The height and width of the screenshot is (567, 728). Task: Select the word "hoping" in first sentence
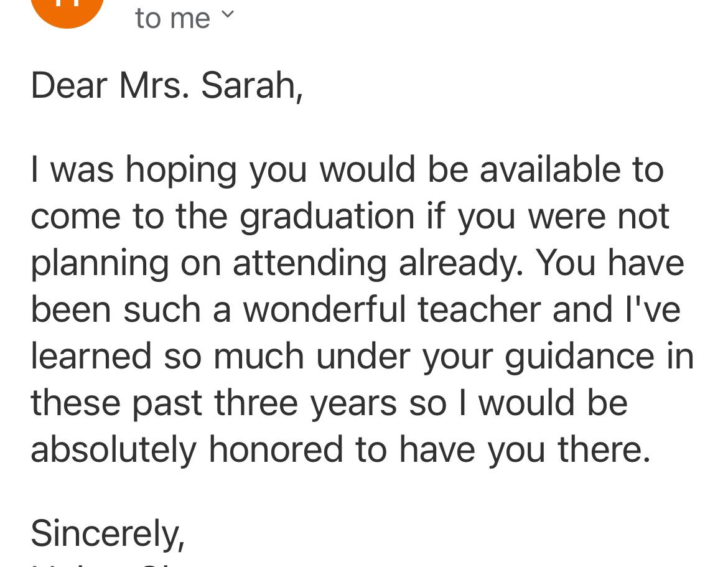click(x=182, y=171)
